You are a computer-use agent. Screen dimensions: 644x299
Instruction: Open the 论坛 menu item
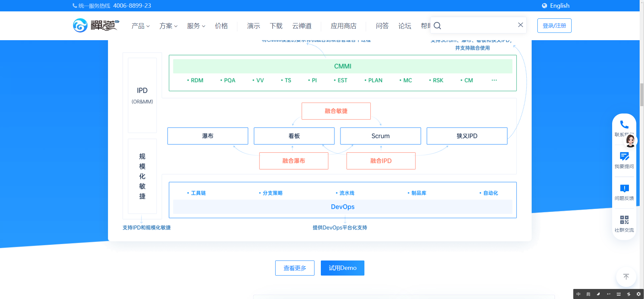coord(405,26)
